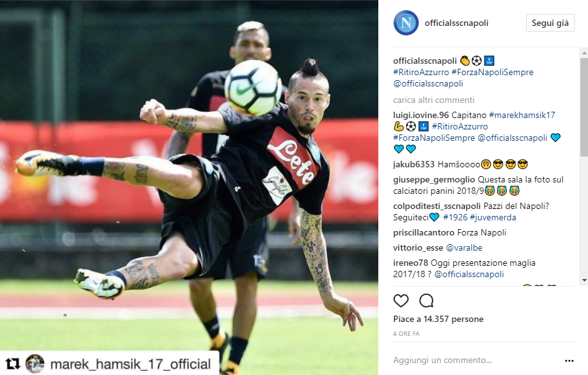588x375 pixels.
Task: Open the officialsscnapoli username in header
Action: [x=457, y=23]
